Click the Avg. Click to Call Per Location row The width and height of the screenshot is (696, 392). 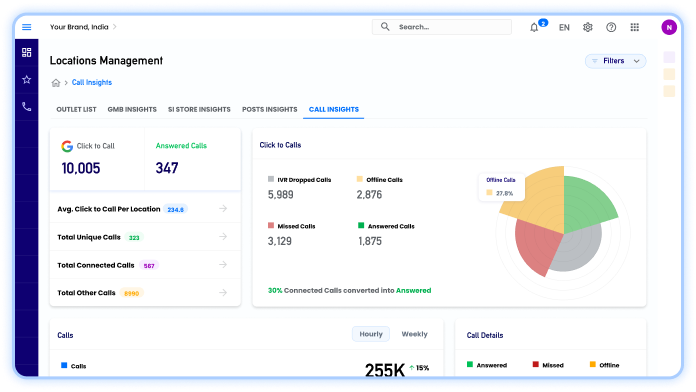[145, 209]
